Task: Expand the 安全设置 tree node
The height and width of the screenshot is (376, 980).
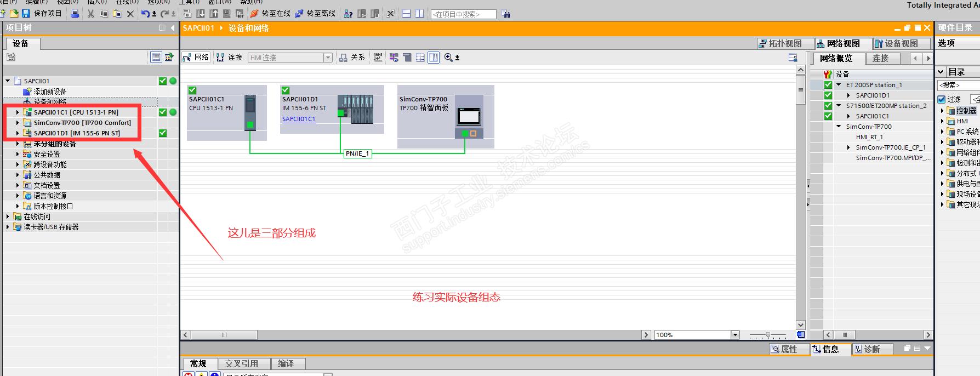Action: tap(18, 154)
